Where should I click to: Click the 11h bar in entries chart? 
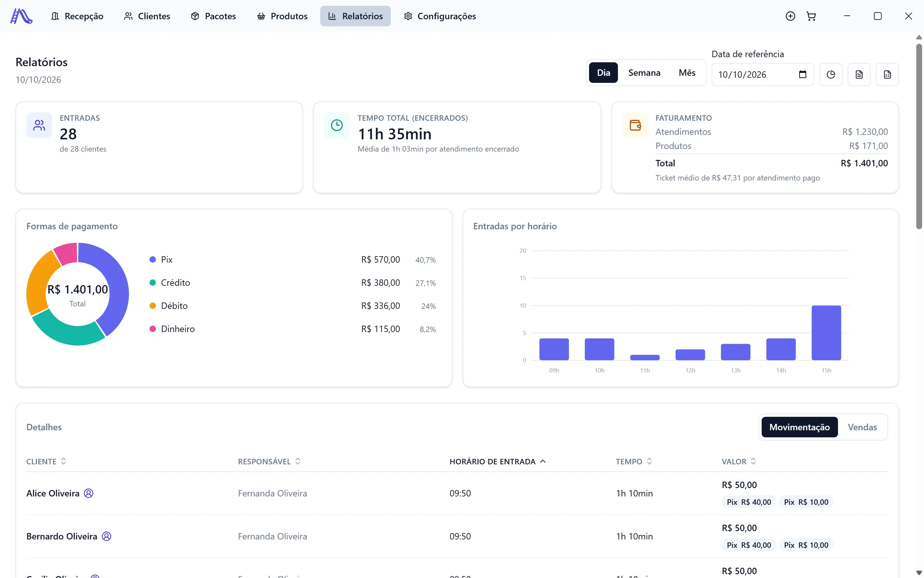pyautogui.click(x=645, y=357)
